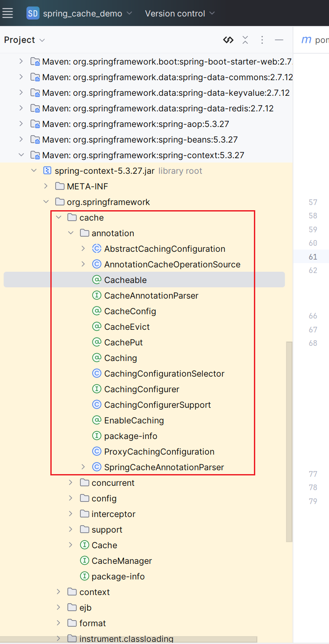Click the CacheAnnotationParser interface icon

click(x=97, y=296)
